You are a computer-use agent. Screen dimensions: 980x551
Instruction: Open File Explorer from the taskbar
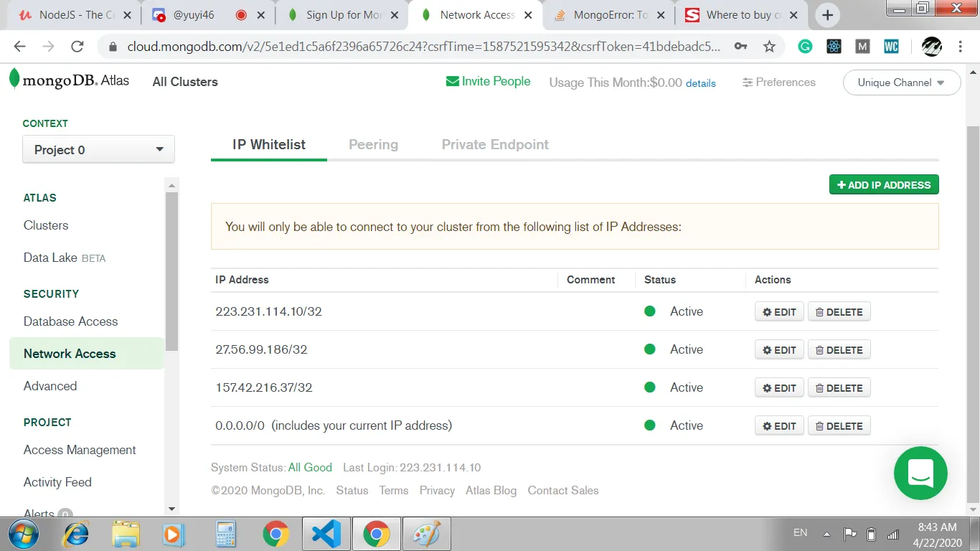126,534
